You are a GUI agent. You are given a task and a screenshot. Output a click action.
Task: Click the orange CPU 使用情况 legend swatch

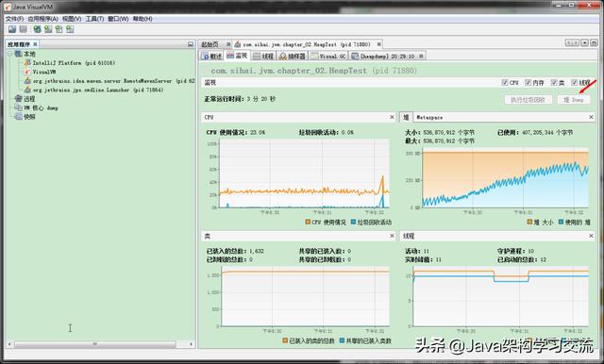click(308, 222)
